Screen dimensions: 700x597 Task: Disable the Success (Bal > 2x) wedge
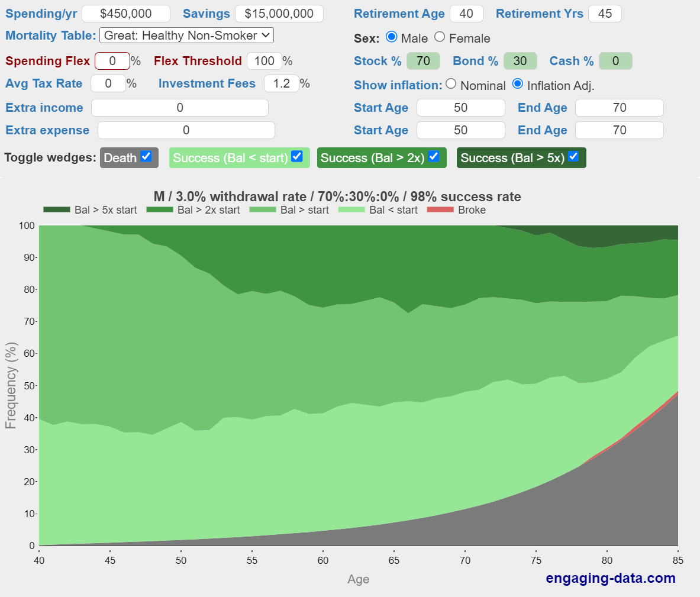[x=434, y=157]
